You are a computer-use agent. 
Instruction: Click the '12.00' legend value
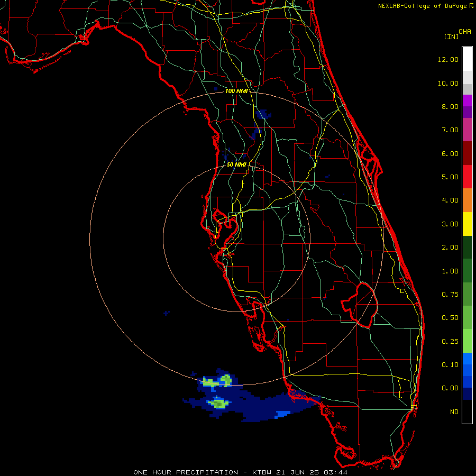pos(448,59)
